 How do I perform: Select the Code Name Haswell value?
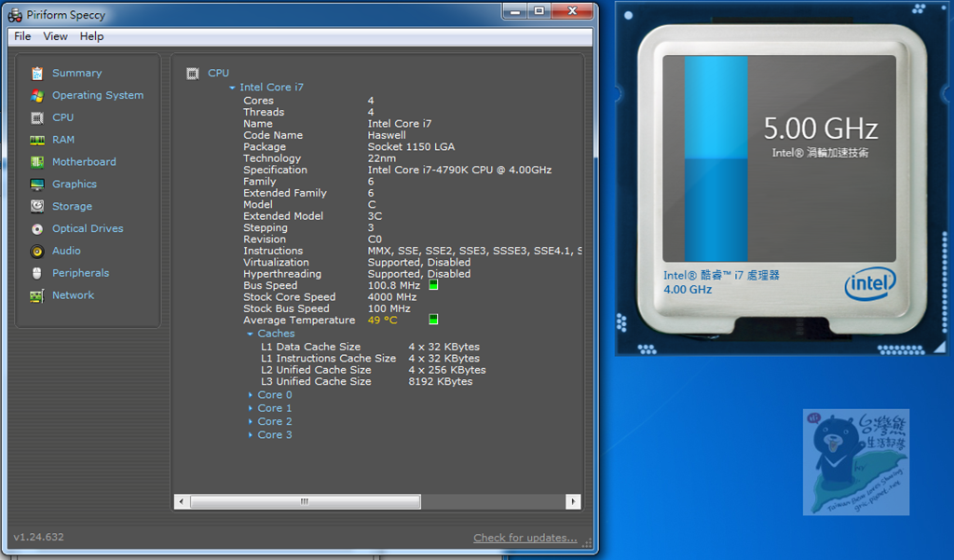pyautogui.click(x=387, y=135)
